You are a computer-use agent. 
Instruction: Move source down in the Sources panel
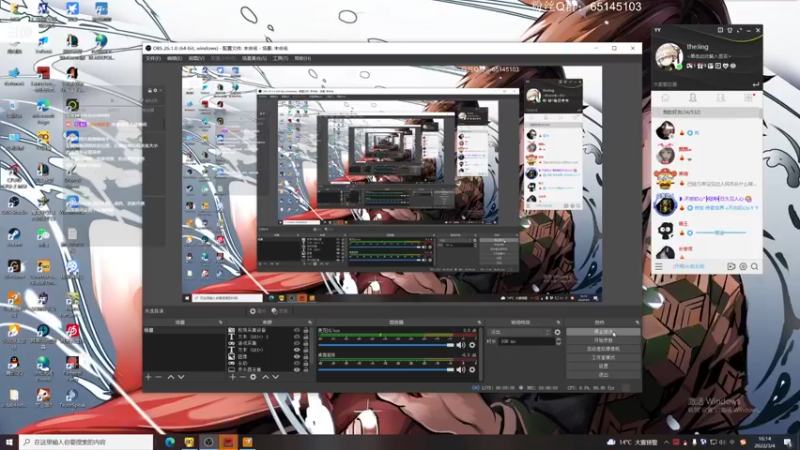click(276, 377)
